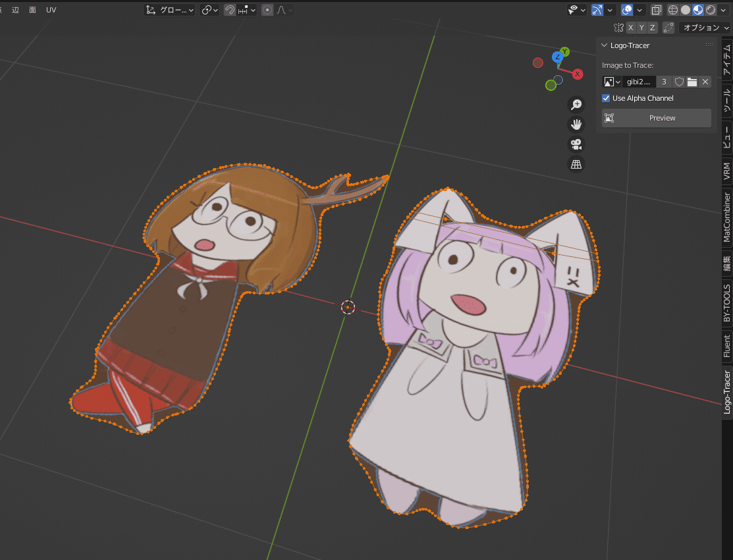The image size is (733, 560).
Task: Open the transform orientation dropdown
Action: [170, 10]
